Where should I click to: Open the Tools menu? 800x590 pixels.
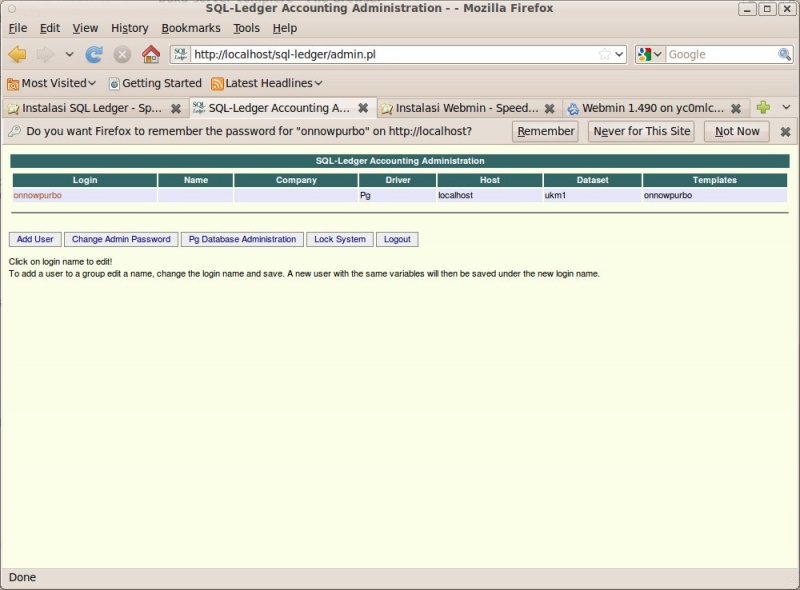point(245,28)
